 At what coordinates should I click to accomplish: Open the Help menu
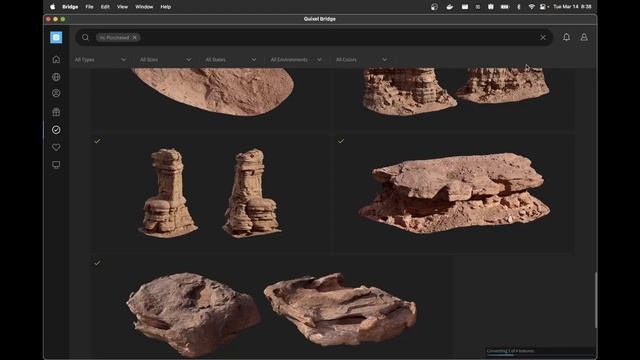(x=166, y=7)
